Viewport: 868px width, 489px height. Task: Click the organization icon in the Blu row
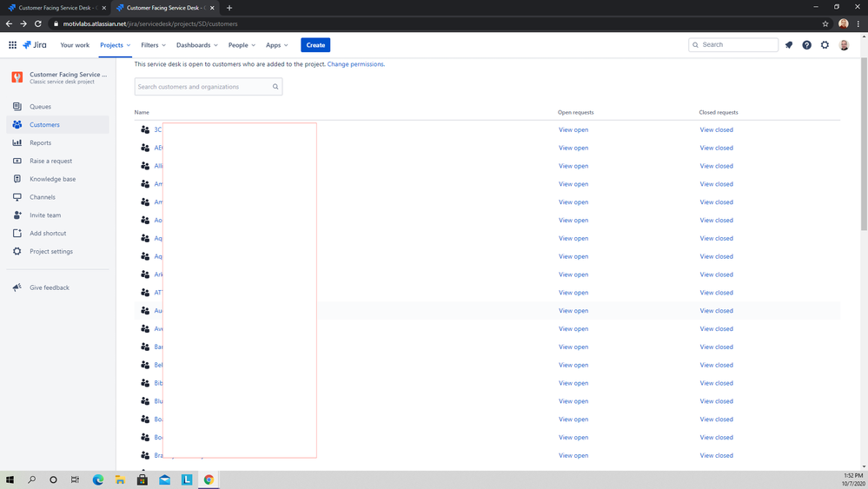pos(145,401)
